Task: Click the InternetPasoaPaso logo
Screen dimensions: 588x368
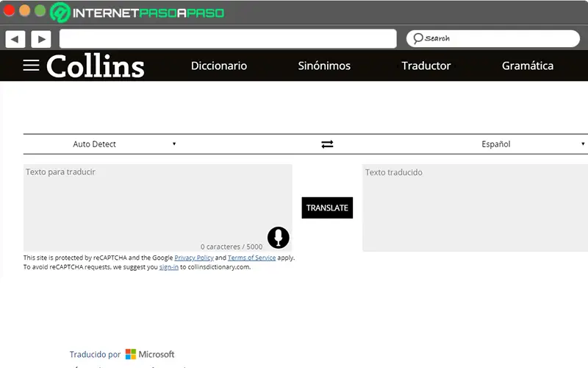Action: pos(137,13)
